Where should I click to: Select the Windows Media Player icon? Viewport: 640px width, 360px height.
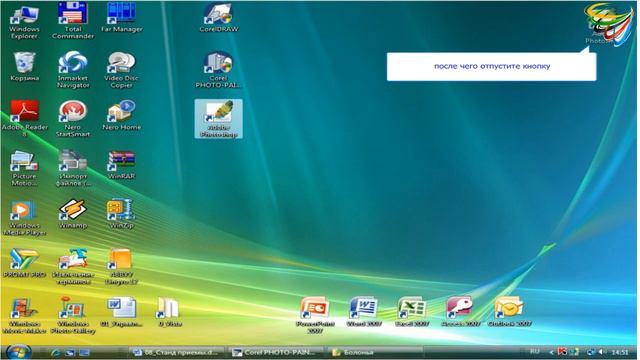pos(24,218)
